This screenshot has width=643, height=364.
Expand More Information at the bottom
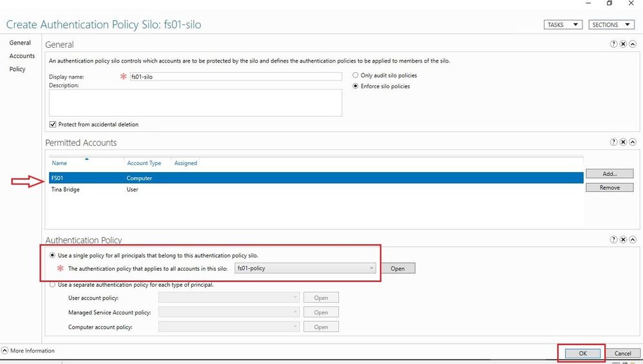(x=28, y=350)
